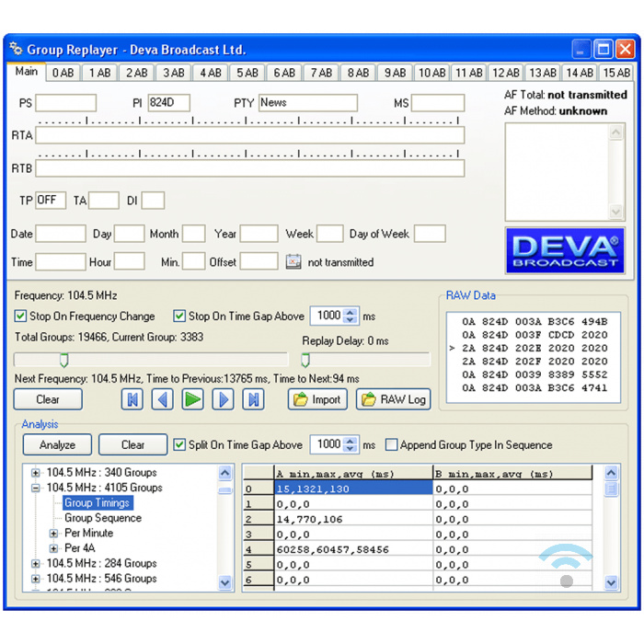Select Group Sequence in the tree
The height and width of the screenshot is (644, 644).
pyautogui.click(x=103, y=518)
